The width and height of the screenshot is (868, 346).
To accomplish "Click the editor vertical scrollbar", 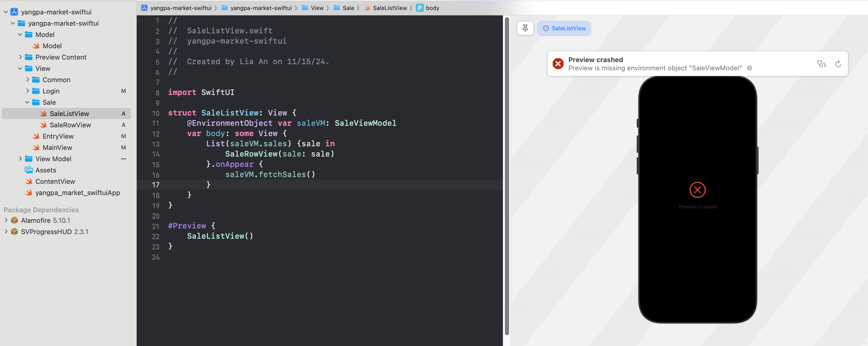I will 506,175.
